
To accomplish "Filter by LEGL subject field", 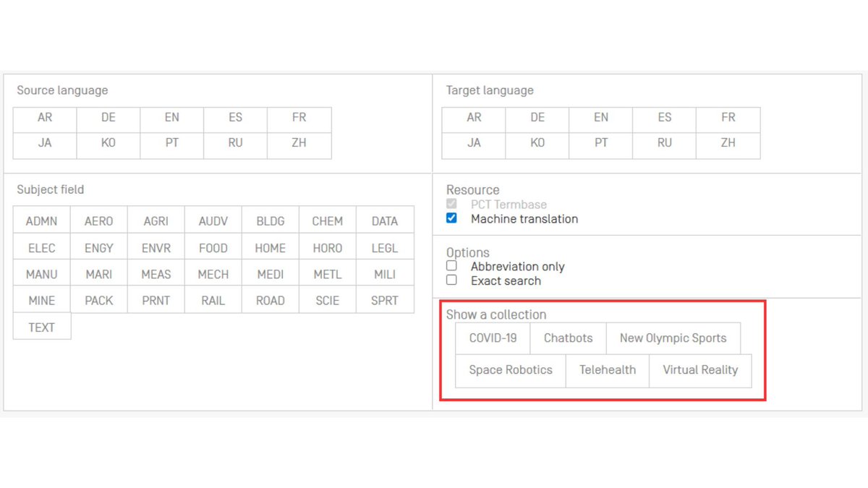I will coord(385,247).
